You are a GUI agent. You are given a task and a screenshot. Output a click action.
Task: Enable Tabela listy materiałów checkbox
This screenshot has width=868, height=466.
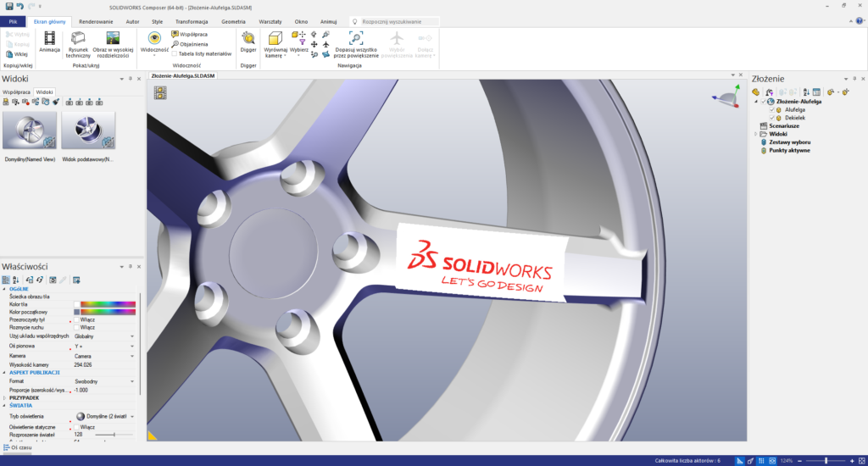coord(175,53)
